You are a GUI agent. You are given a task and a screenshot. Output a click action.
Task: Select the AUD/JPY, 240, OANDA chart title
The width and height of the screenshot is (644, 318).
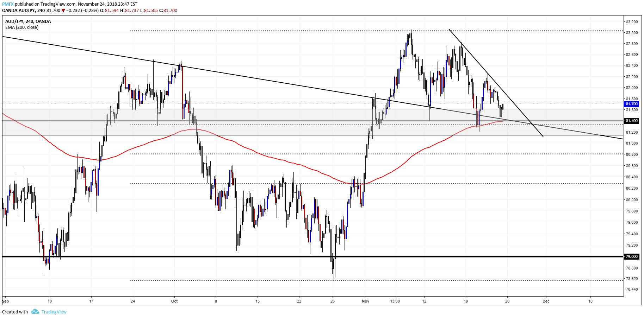click(28, 21)
